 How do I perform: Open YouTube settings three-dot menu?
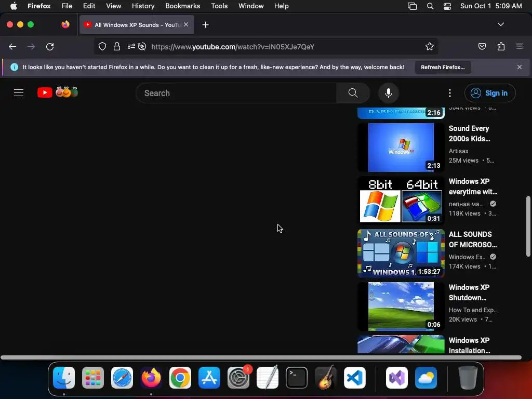click(x=450, y=93)
